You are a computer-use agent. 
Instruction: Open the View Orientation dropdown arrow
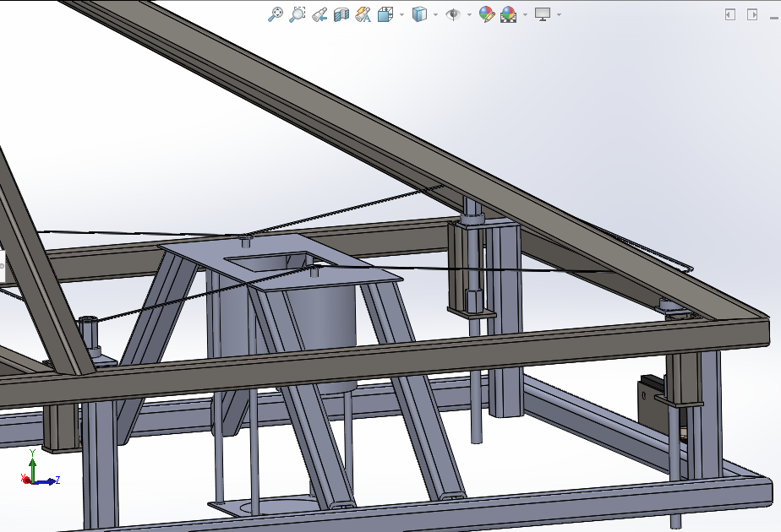coord(401,15)
